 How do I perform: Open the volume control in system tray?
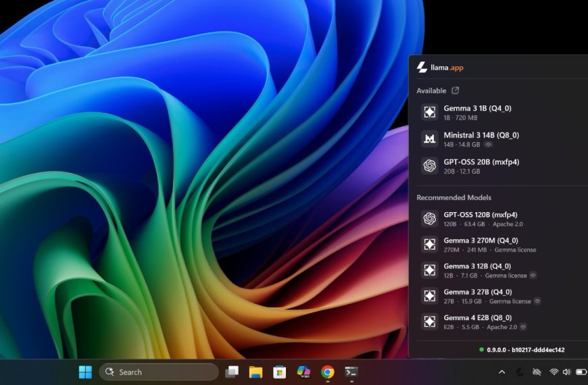coord(566,372)
